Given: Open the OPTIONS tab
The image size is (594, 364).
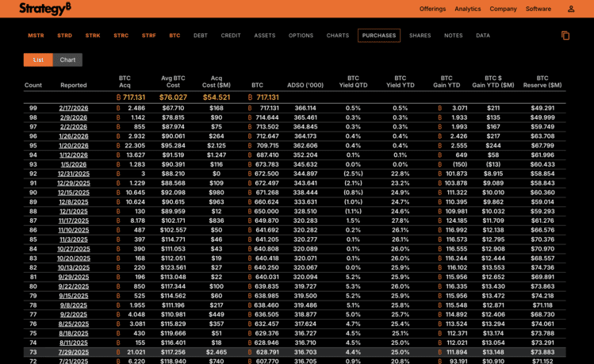Looking at the screenshot, I should (x=301, y=36).
